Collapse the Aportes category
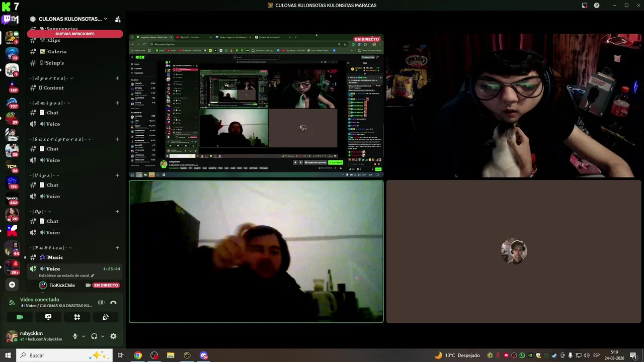Viewport: 644px width, 362px height. [x=52, y=78]
